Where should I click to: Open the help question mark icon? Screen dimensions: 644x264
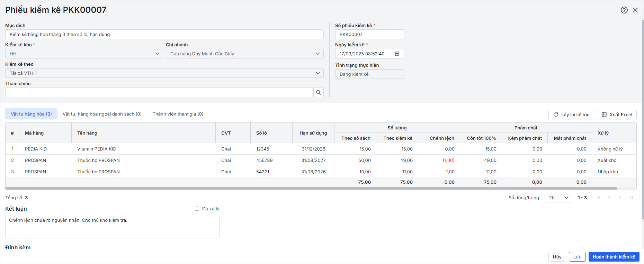tap(624, 10)
